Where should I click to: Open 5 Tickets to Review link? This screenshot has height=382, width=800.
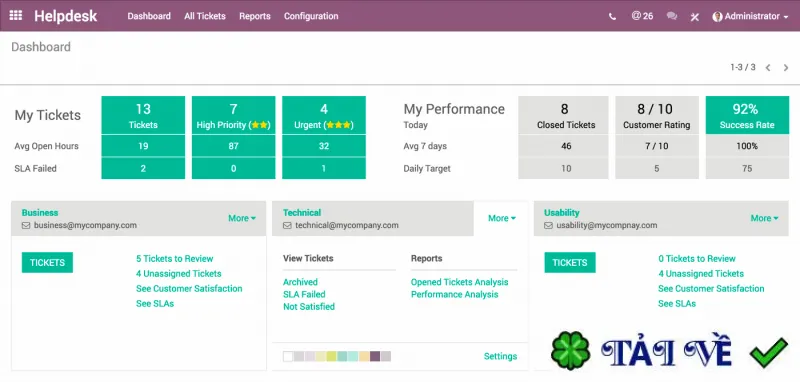coord(174,259)
